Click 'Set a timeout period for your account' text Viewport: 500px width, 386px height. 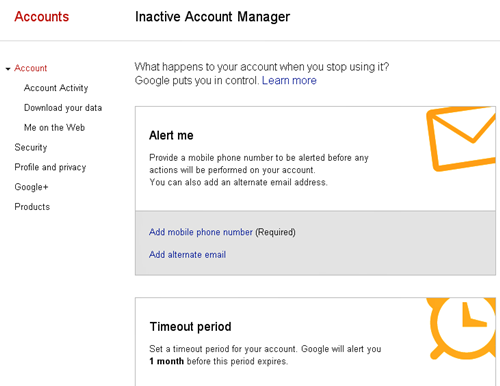pyautogui.click(x=223, y=349)
